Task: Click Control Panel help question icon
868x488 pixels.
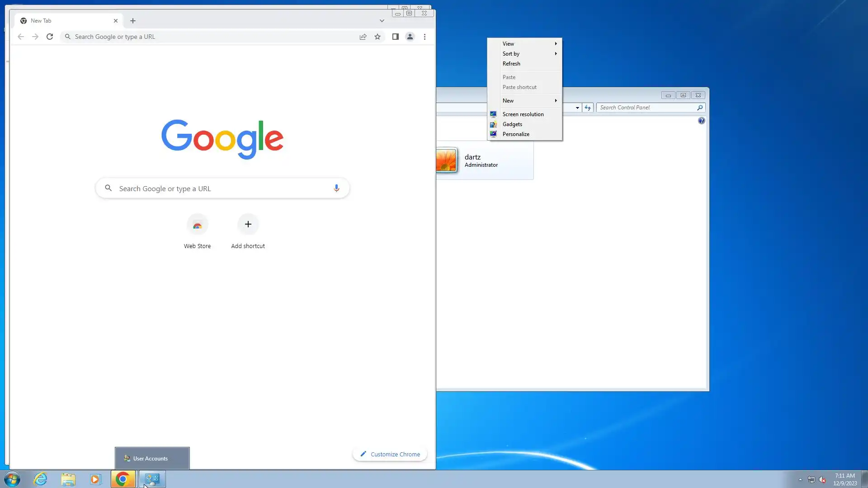Action: tap(701, 121)
